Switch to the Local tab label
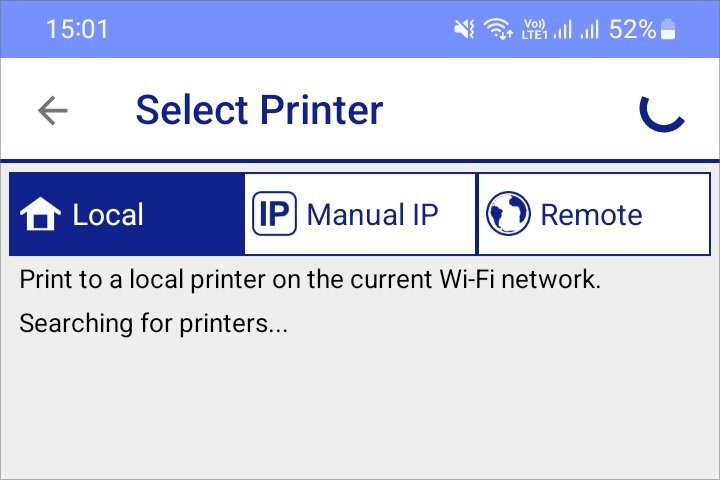 tap(108, 215)
